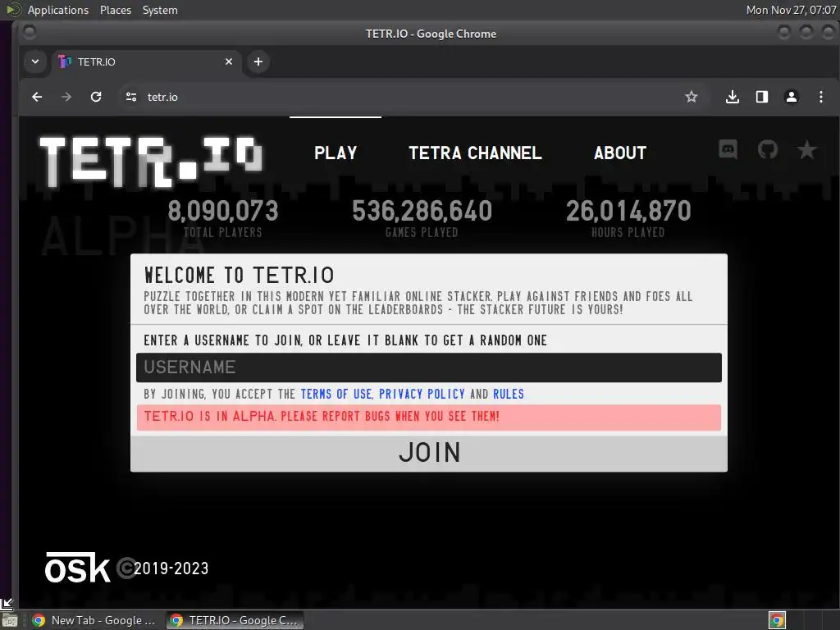This screenshot has width=840, height=630.
Task: Click the show desktop icon in the bottom panel
Action: tap(10, 620)
